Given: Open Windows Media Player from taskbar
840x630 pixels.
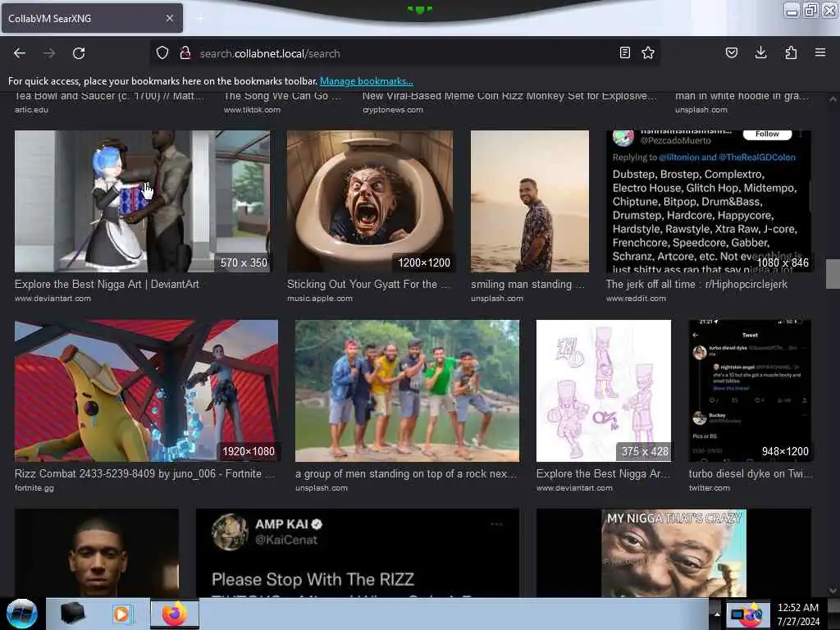Looking at the screenshot, I should [122, 614].
